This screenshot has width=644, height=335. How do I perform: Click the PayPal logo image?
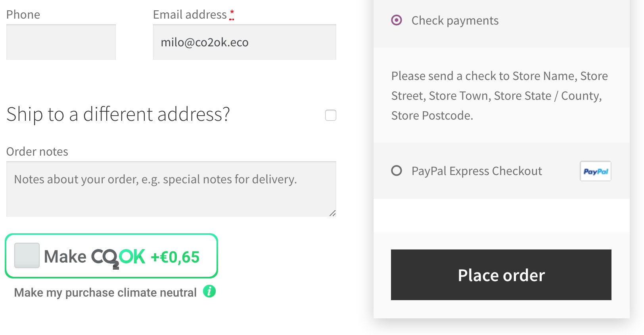click(x=595, y=171)
